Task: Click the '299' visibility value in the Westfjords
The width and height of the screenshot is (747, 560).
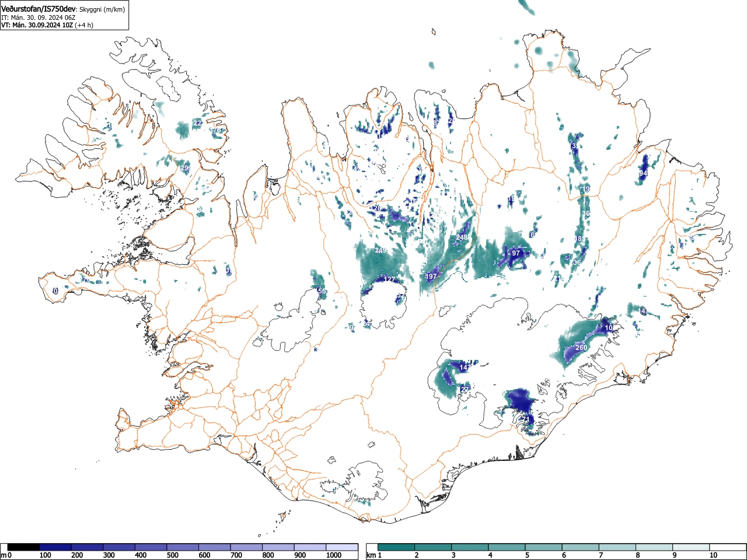Action: pos(186,168)
